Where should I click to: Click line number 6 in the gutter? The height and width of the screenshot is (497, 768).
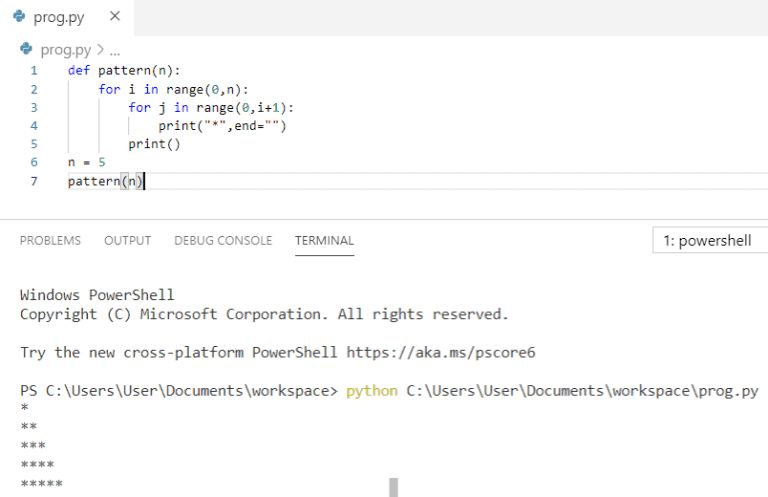point(34,162)
